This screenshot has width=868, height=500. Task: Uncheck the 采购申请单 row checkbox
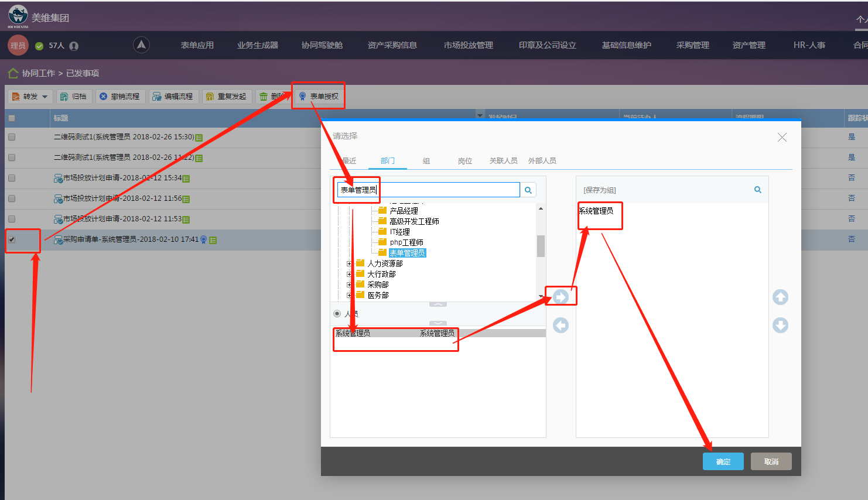(12, 239)
